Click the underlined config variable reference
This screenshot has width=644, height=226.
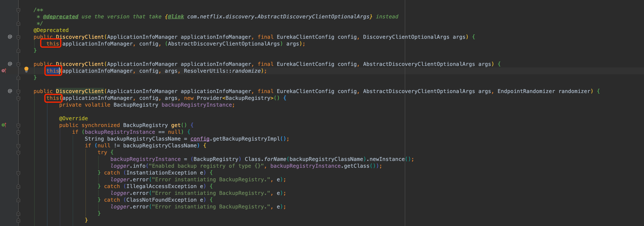pyautogui.click(x=200, y=139)
